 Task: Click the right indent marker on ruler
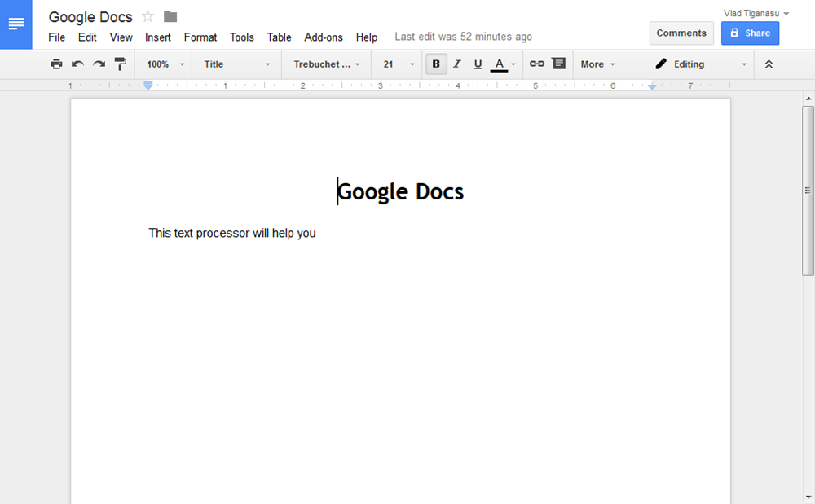(x=652, y=86)
